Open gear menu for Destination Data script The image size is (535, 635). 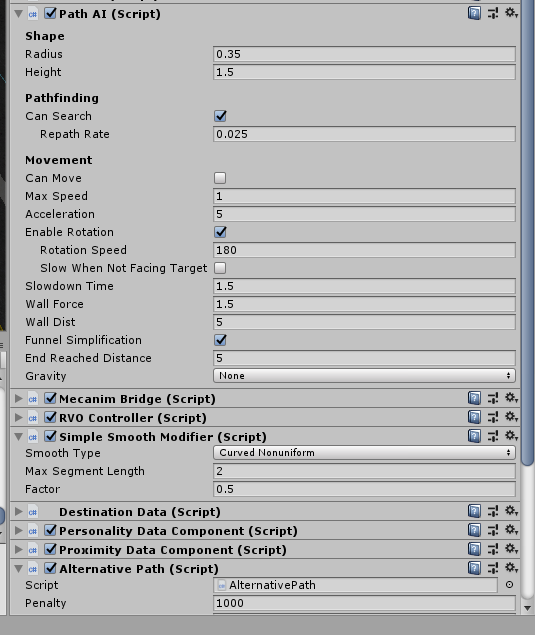[x=511, y=511]
